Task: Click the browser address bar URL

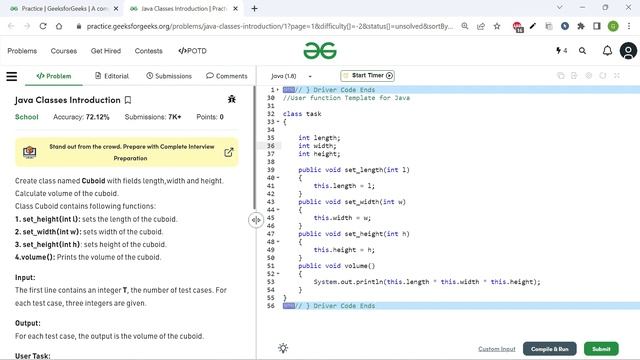Action: pos(269,26)
